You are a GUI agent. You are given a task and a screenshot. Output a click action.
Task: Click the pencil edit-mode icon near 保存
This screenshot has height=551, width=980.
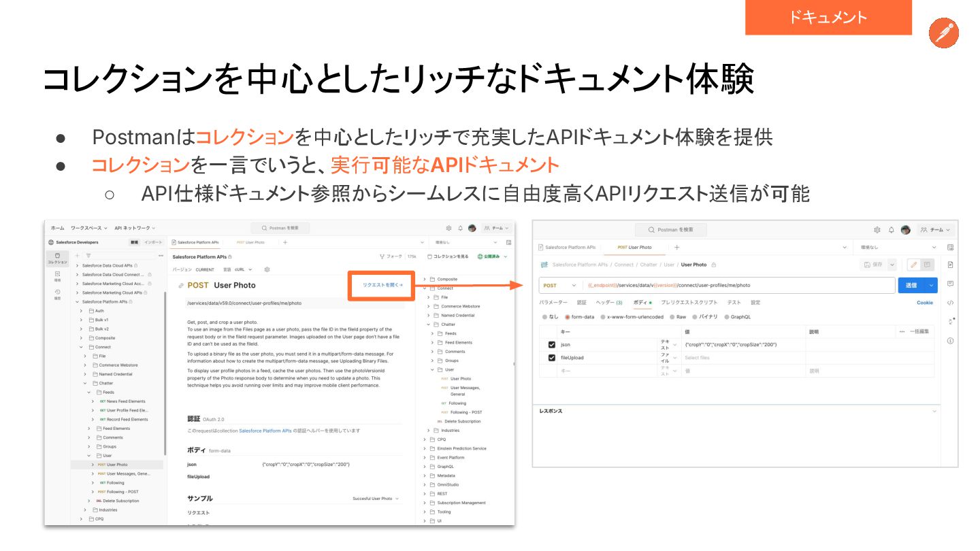[914, 265]
